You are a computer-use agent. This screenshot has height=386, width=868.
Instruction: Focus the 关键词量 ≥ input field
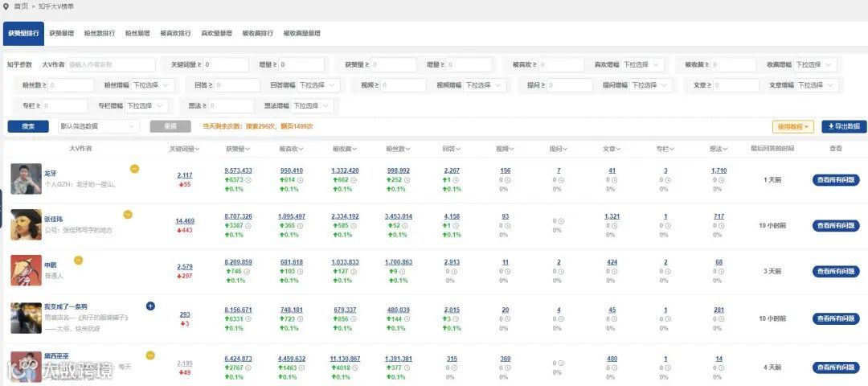[225, 65]
